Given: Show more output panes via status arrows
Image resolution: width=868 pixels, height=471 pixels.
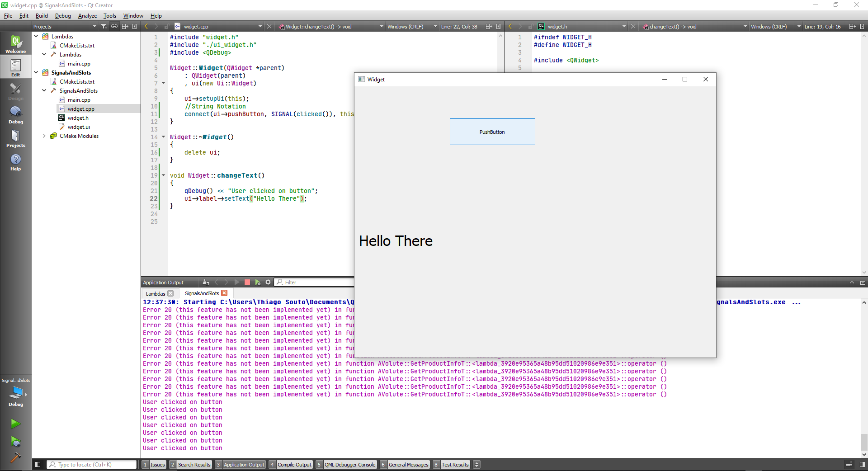Looking at the screenshot, I should pos(476,465).
